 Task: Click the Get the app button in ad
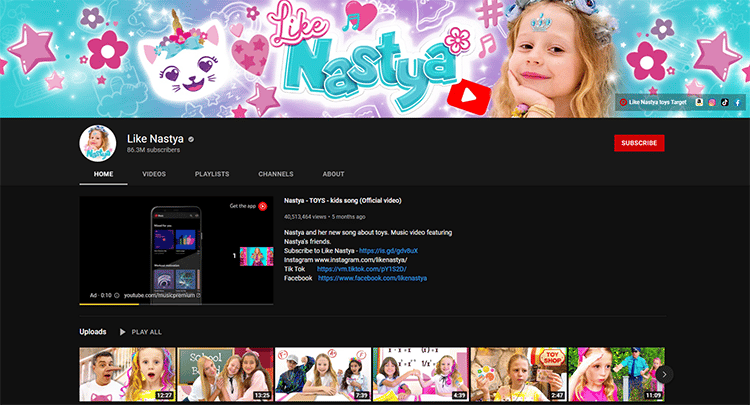[x=249, y=206]
